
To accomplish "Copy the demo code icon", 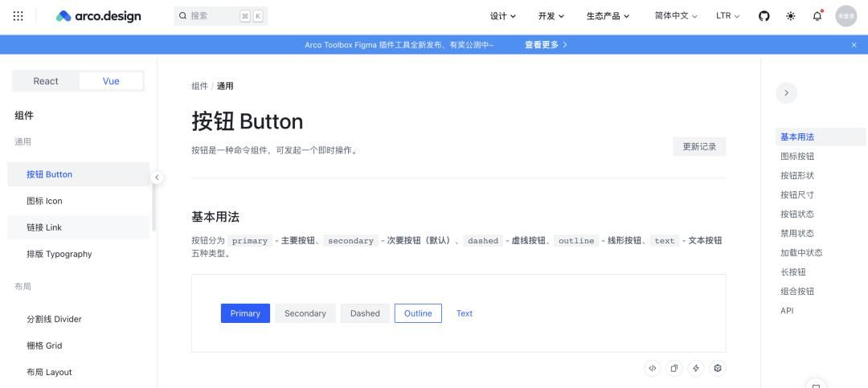I will point(674,368).
